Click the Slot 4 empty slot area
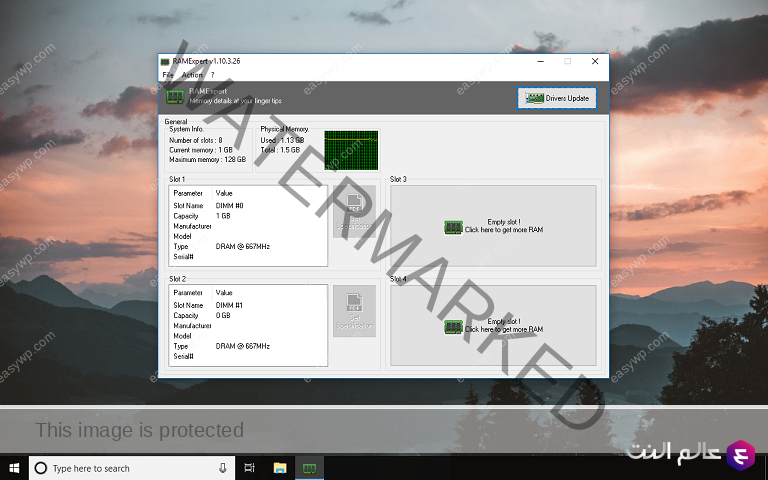The image size is (768, 480). [x=493, y=325]
